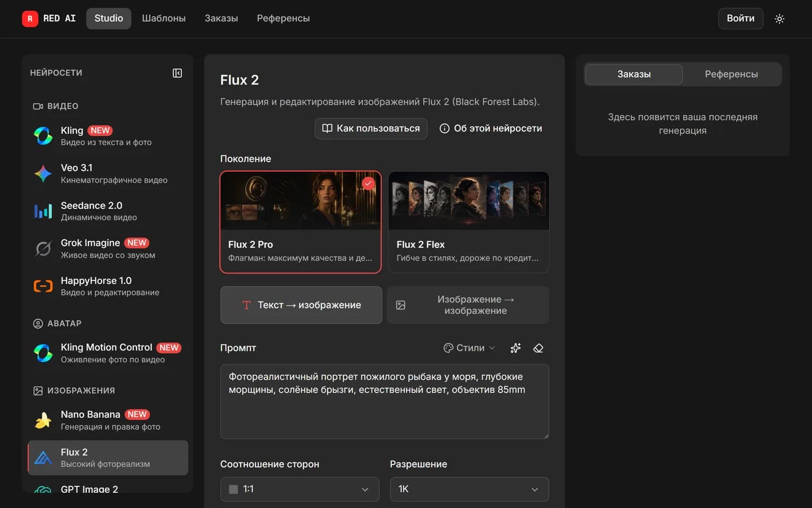Click the RED AI logo icon
812x508 pixels.
[30, 19]
